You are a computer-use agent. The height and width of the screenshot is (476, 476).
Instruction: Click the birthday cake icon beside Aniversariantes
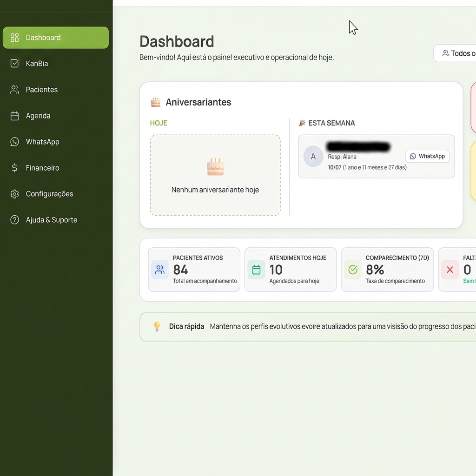(x=155, y=102)
